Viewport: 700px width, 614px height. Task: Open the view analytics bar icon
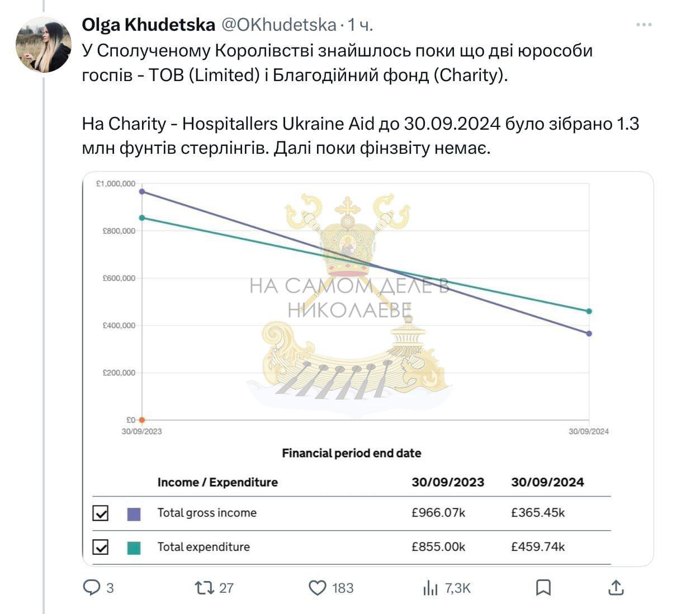click(430, 588)
